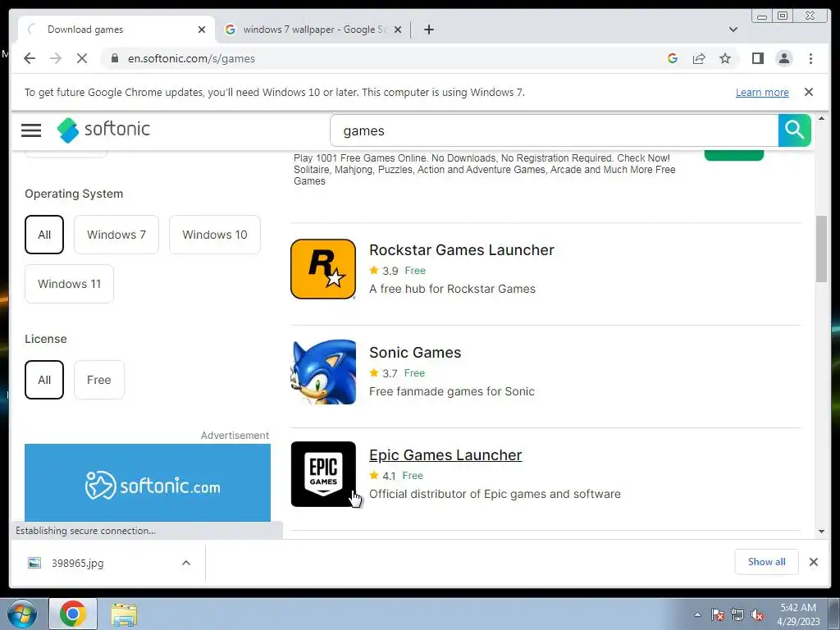The height and width of the screenshot is (630, 840).
Task: Open a new browser tab
Action: [x=428, y=30]
